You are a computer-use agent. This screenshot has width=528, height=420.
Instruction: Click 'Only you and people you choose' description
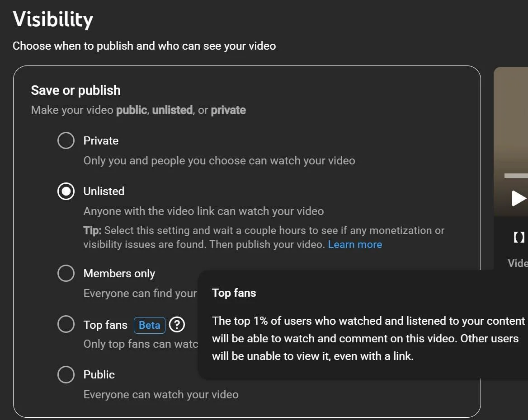click(x=219, y=160)
